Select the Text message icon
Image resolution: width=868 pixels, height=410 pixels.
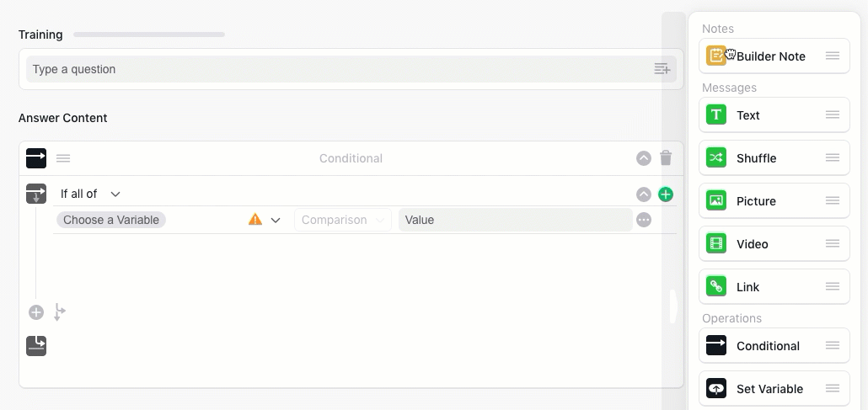[716, 115]
